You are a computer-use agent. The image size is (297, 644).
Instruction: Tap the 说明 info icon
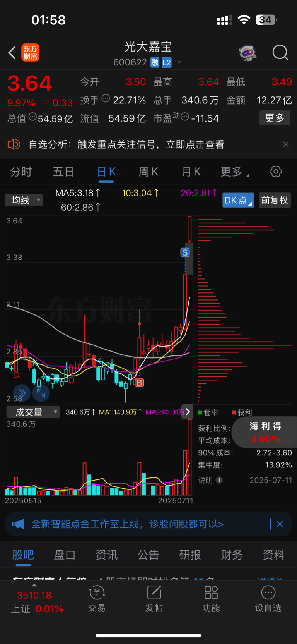click(219, 480)
